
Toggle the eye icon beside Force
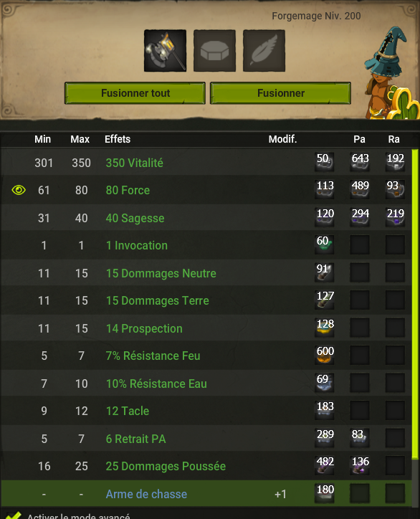[19, 190]
